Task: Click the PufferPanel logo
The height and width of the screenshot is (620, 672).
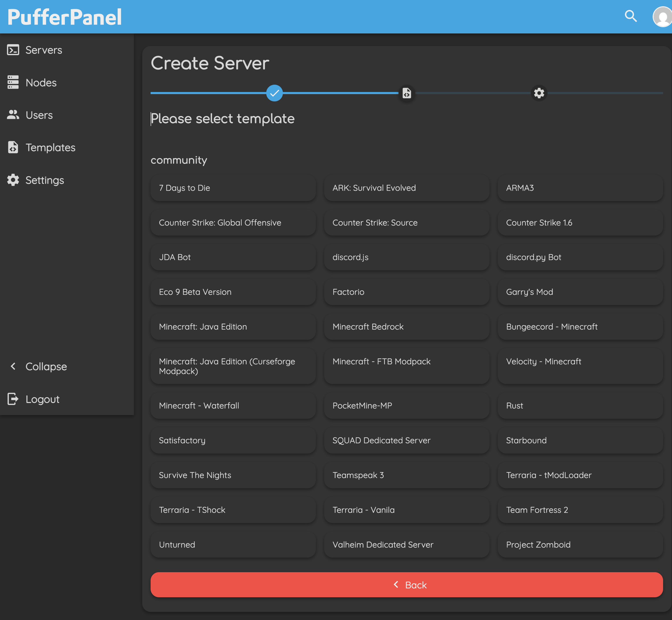Action: coord(64,17)
